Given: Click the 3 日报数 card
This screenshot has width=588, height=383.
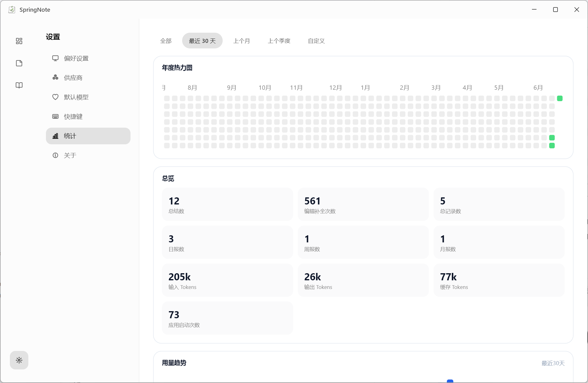Looking at the screenshot, I should coord(227,242).
